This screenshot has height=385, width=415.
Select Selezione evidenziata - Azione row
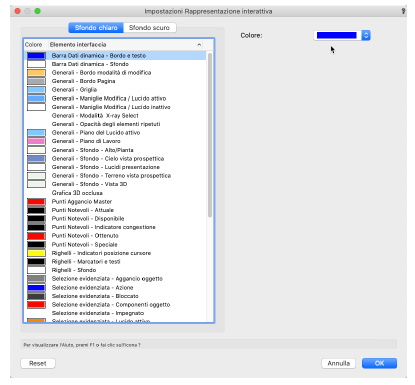point(115,288)
